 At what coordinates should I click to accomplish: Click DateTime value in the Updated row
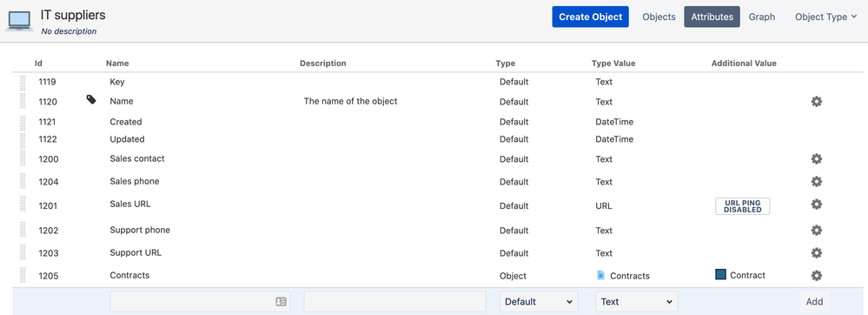click(x=614, y=139)
